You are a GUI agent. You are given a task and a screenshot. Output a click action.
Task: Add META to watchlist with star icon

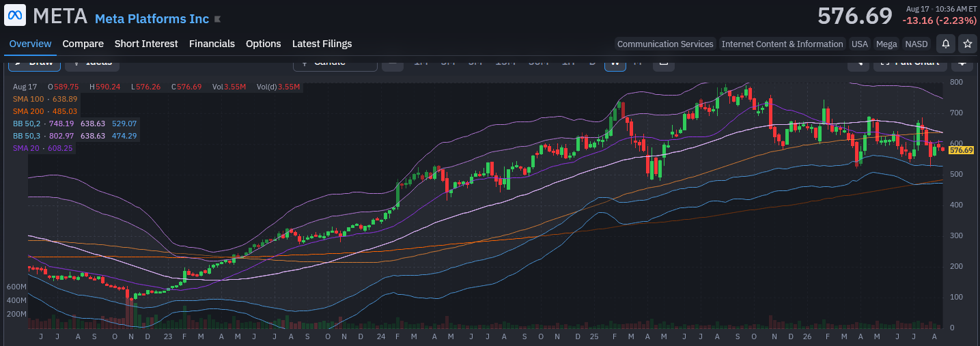(967, 44)
